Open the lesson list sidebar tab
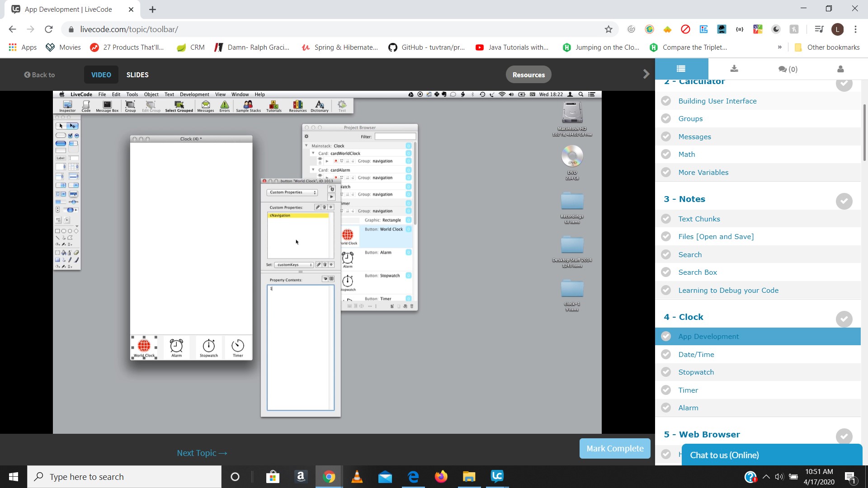 (x=681, y=69)
